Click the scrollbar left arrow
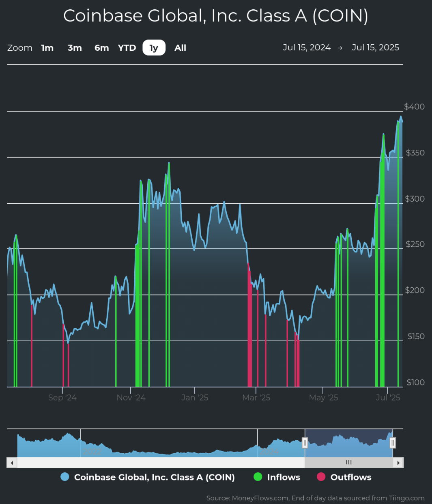Screen dimensions: 432x504 point(12,463)
